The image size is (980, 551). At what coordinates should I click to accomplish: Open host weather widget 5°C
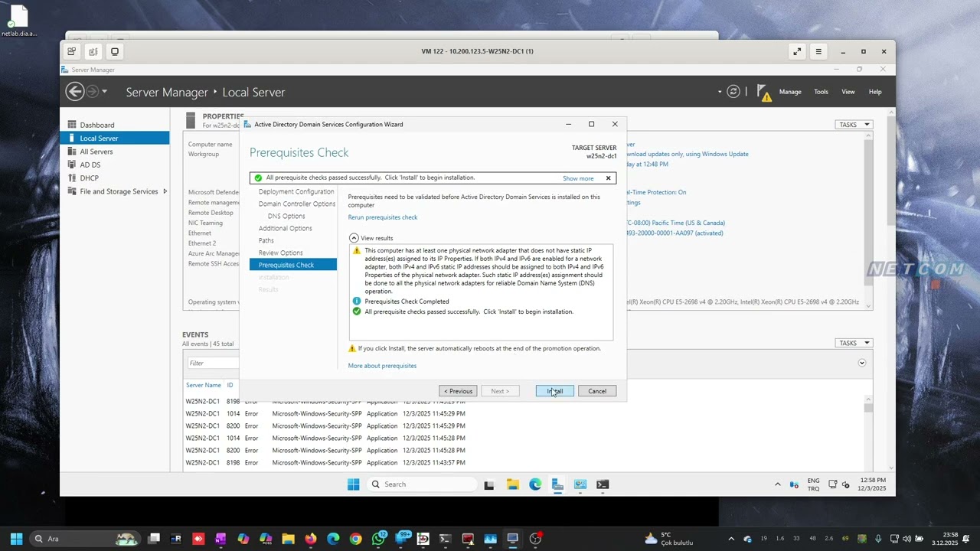[x=668, y=539]
